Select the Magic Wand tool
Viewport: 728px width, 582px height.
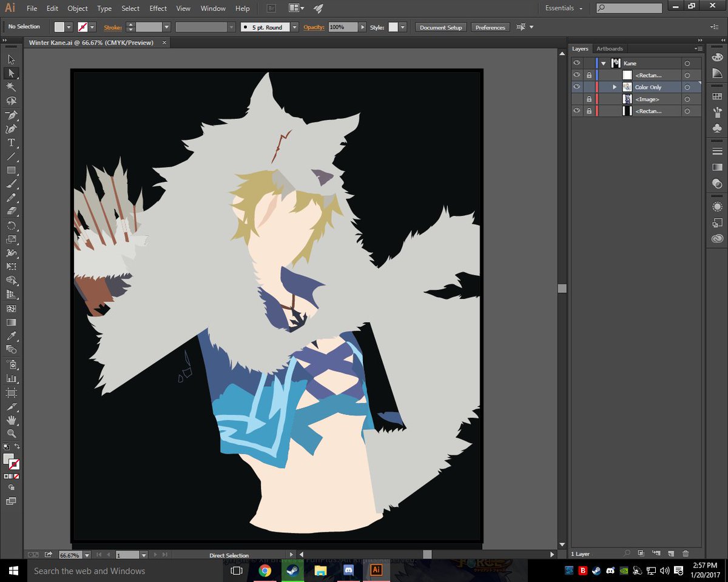(11, 87)
